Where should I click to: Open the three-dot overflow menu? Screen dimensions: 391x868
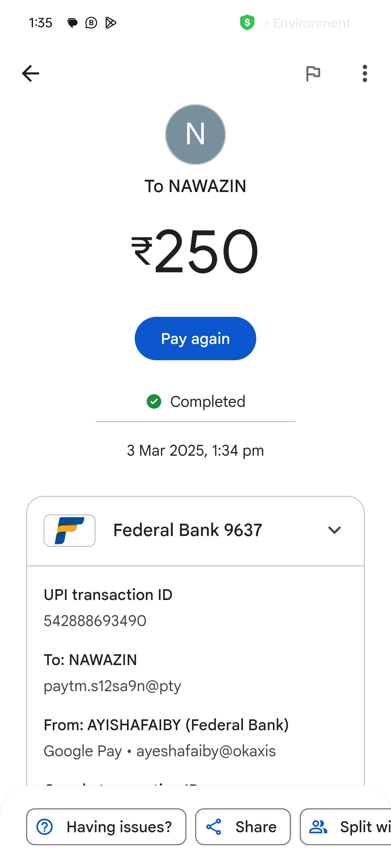tap(365, 73)
